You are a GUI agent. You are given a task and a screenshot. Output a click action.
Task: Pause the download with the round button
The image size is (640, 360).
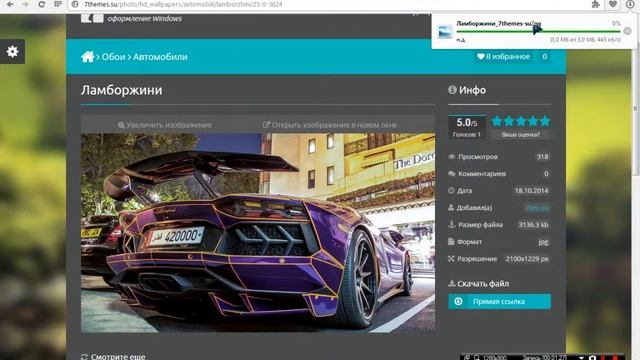tap(627, 31)
